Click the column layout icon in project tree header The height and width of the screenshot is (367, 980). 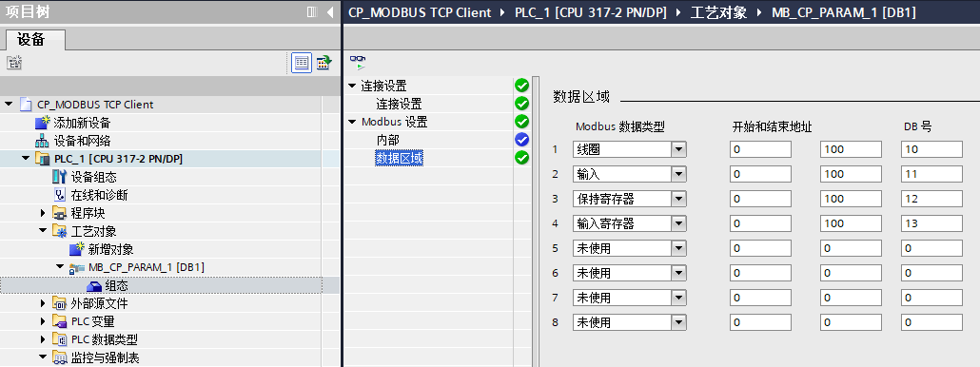pos(312,11)
